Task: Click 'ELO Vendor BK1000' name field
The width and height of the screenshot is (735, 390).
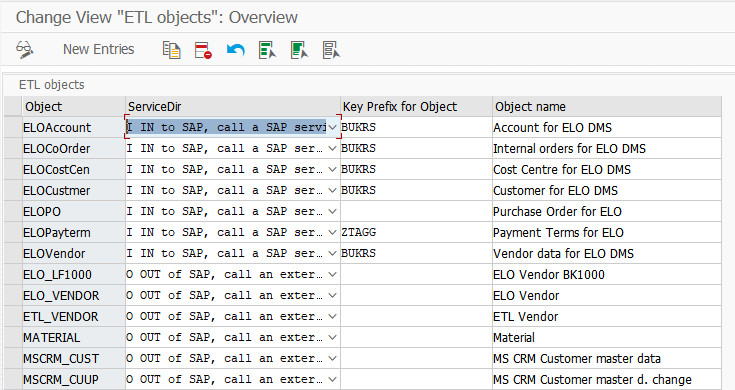Action: pos(607,275)
